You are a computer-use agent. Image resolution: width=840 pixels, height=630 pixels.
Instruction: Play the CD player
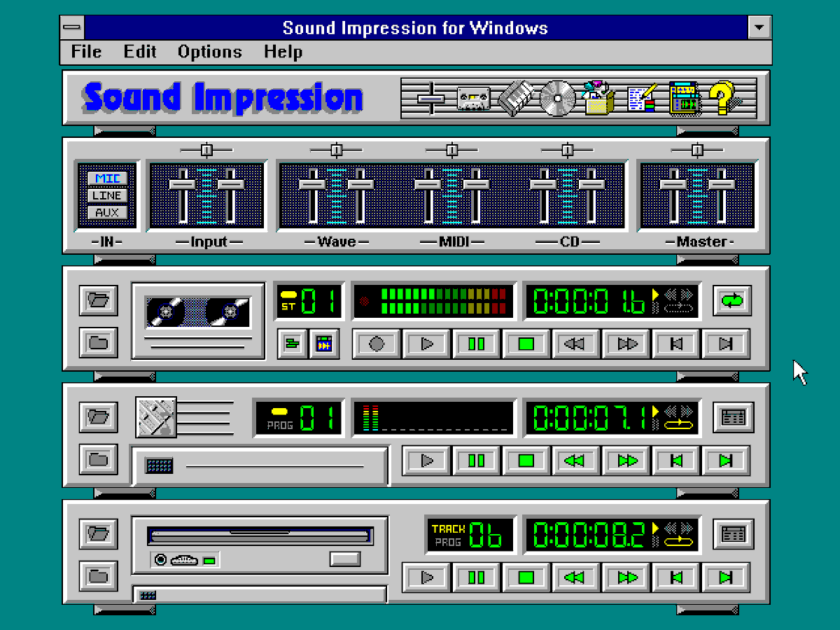[x=427, y=577]
